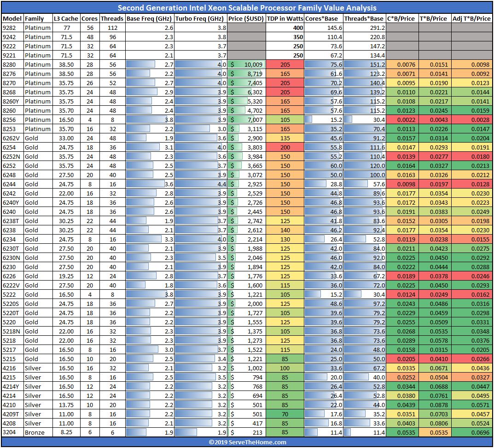The image size is (494, 448).
Task: Click the TDP cell '70'
Action: pos(285,414)
